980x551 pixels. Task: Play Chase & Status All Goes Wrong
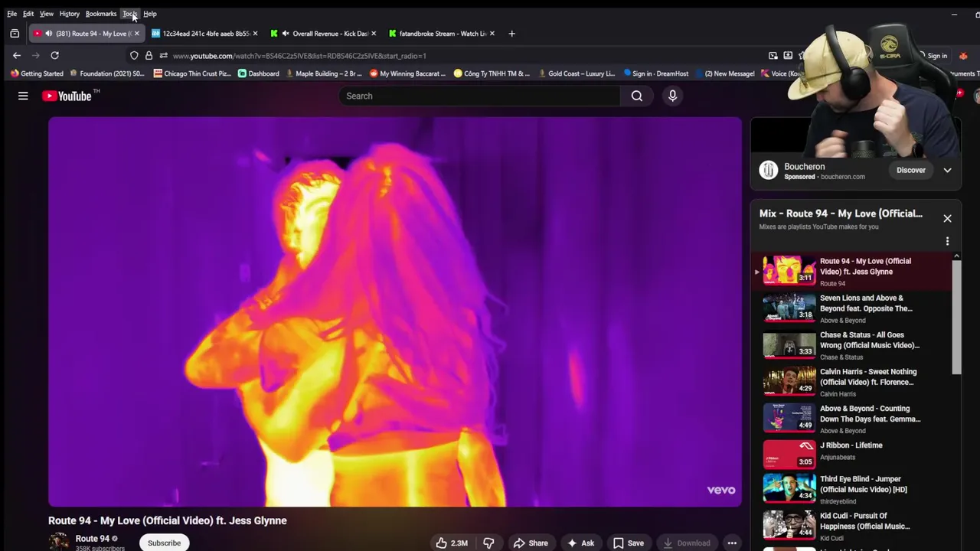pos(851,345)
